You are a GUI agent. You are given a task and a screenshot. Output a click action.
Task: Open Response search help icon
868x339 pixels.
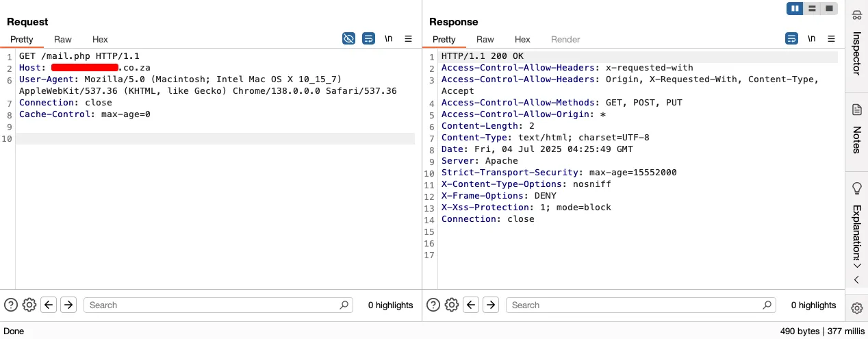click(x=433, y=305)
